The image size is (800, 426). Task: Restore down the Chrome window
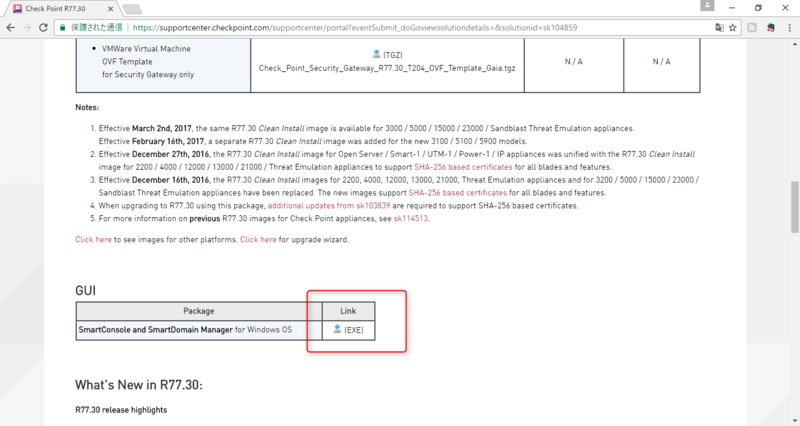(x=758, y=8)
